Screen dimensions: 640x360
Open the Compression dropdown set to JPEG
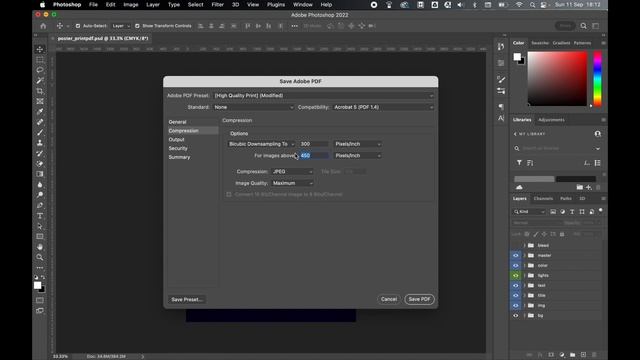tap(292, 171)
